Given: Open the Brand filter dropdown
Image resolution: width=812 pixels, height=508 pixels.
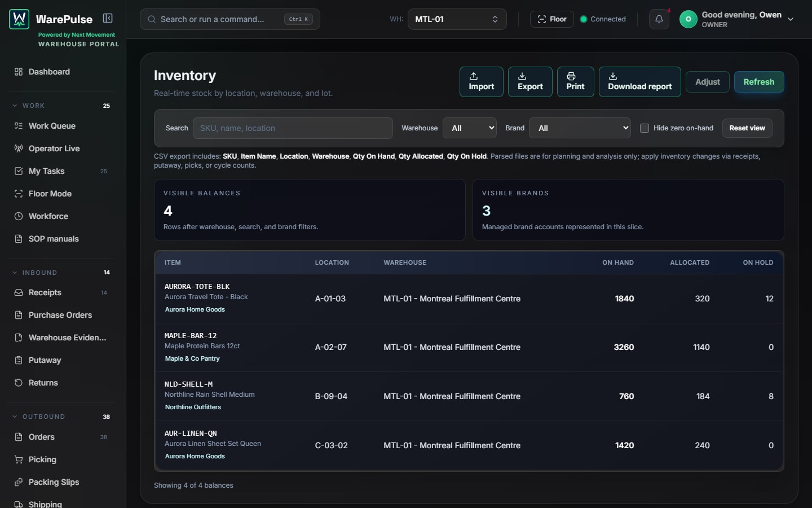Looking at the screenshot, I should [580, 128].
